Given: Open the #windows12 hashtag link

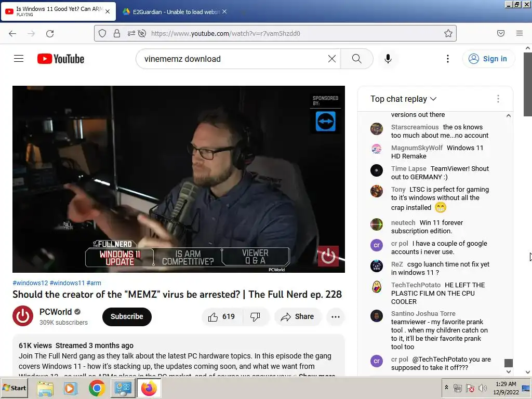Looking at the screenshot, I should click(x=30, y=283).
